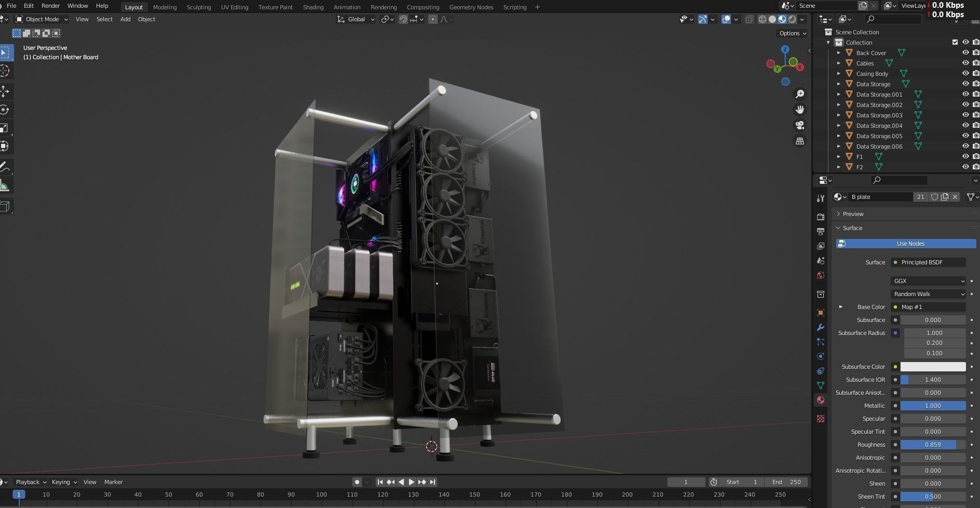Select the Add Cube tool
980x508 pixels.
4,207
